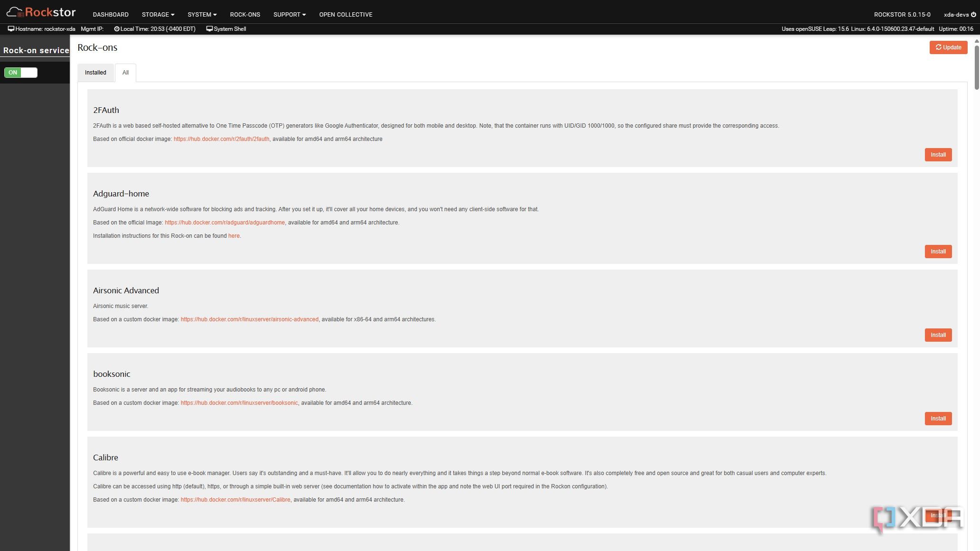Screen dimensions: 980x551
Task: Open the Dashboard page
Action: (111, 15)
